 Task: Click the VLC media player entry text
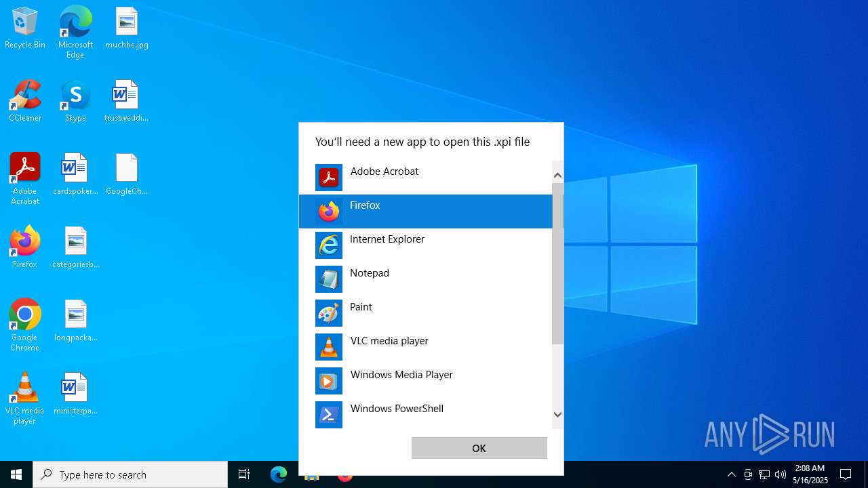click(389, 341)
